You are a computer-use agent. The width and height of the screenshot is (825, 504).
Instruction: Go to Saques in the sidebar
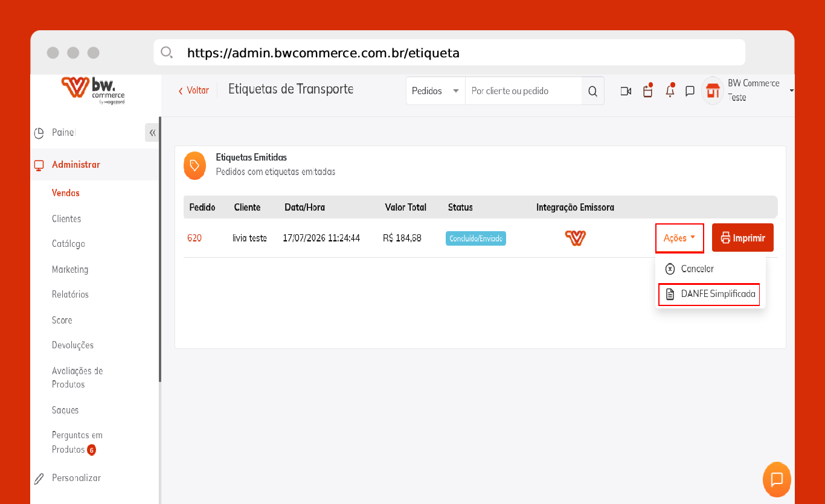(x=65, y=410)
